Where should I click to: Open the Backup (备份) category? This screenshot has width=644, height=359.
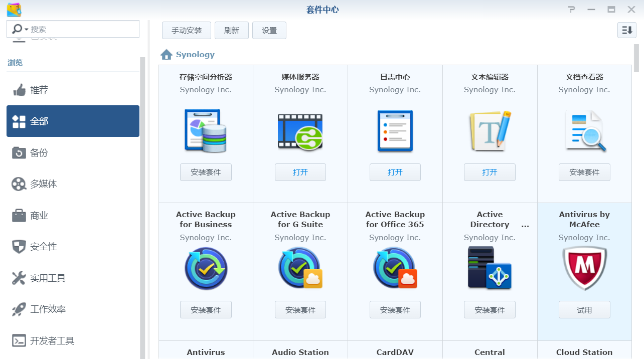pyautogui.click(x=73, y=152)
